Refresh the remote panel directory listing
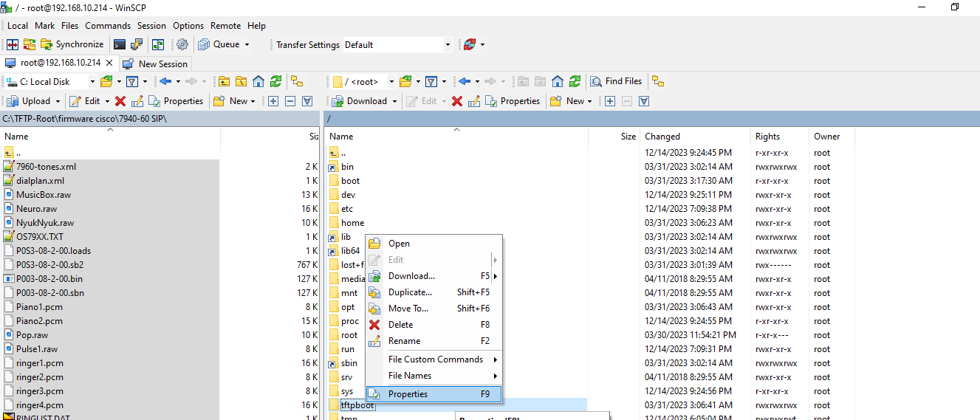Image resolution: width=980 pixels, height=420 pixels. 575,81
